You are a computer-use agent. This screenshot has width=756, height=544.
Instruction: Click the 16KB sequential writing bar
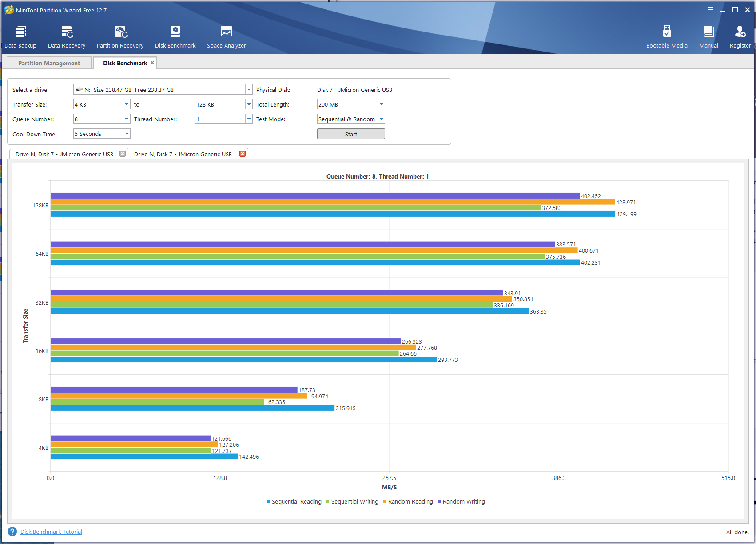pos(225,353)
